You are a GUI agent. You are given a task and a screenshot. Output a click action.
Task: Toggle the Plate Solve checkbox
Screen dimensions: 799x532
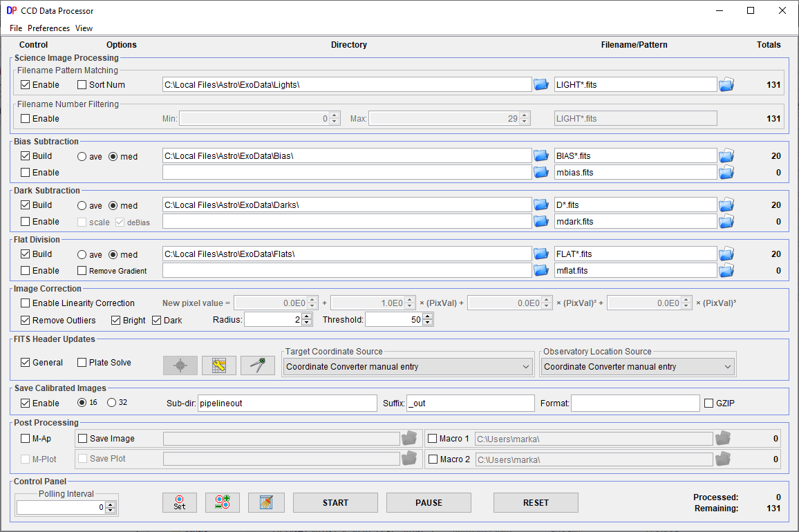82,362
